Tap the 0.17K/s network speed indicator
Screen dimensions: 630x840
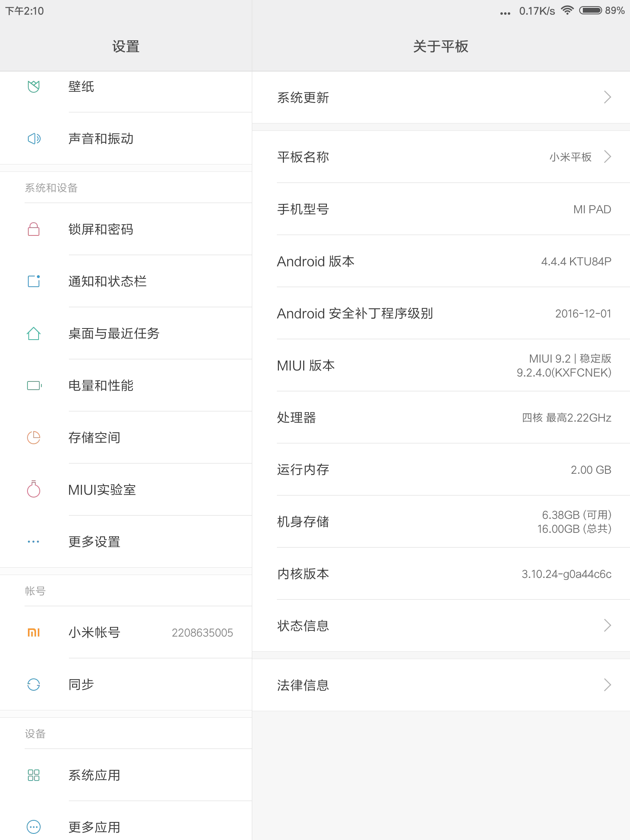point(537,11)
